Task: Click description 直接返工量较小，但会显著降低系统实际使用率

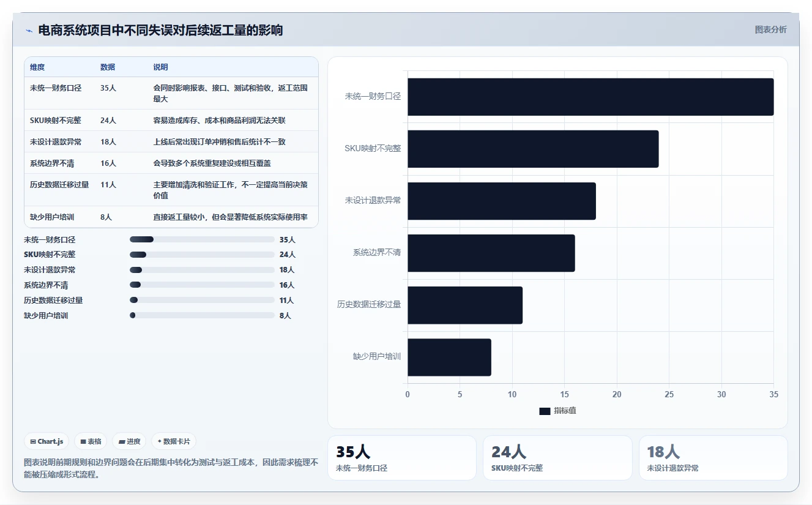Action: [230, 217]
